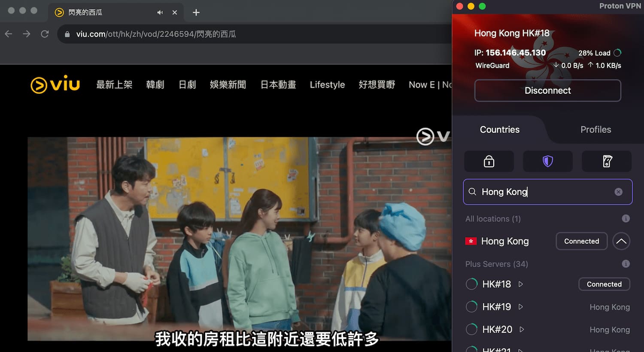The image size is (644, 352).
Task: Select the Secure Core lock filter icon
Action: [489, 161]
